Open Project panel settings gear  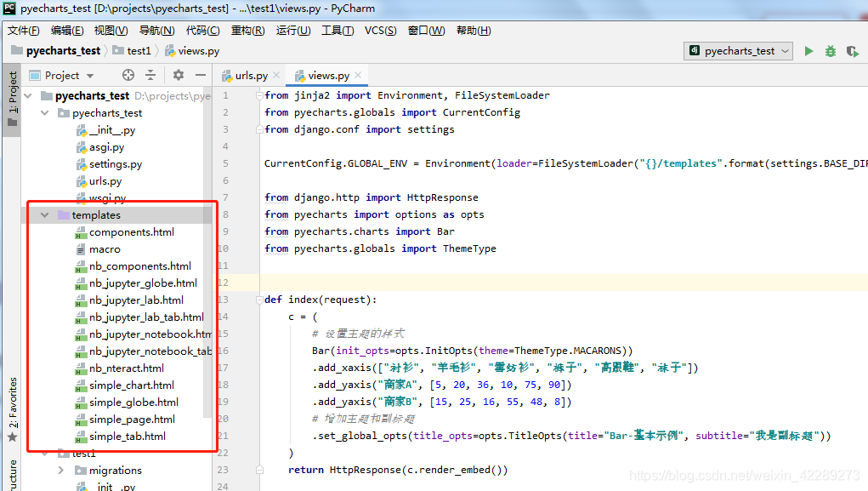(179, 75)
